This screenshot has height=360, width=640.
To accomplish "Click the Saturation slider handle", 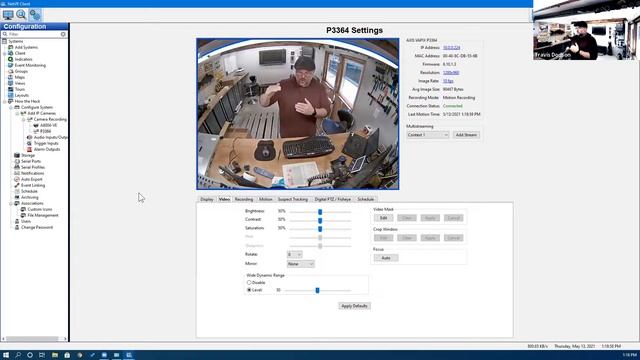I will [x=320, y=229].
